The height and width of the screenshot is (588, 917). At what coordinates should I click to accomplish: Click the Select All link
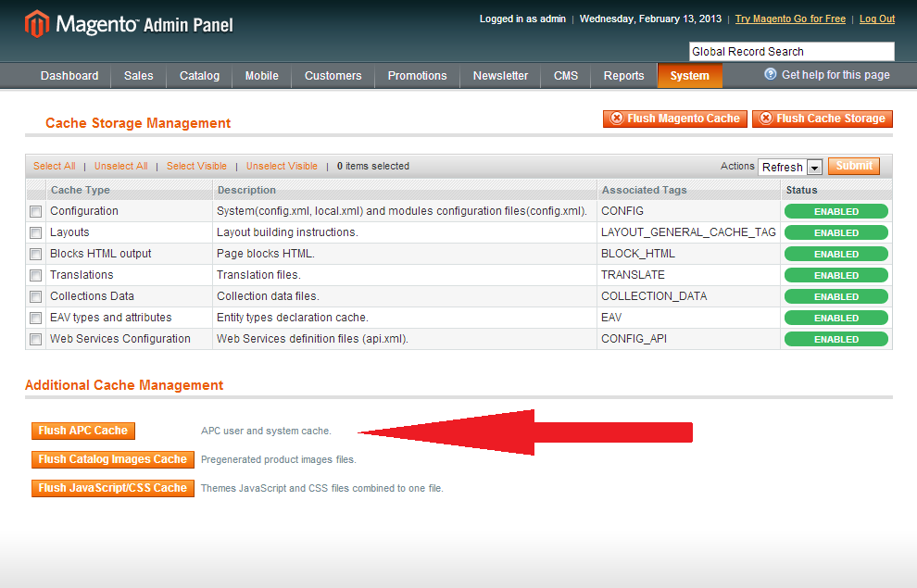coord(55,166)
